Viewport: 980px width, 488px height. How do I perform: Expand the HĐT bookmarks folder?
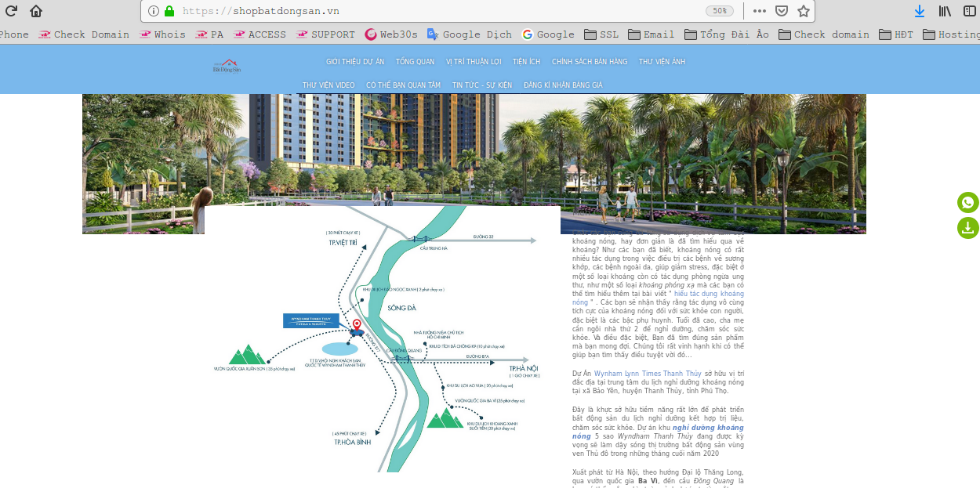click(x=896, y=34)
